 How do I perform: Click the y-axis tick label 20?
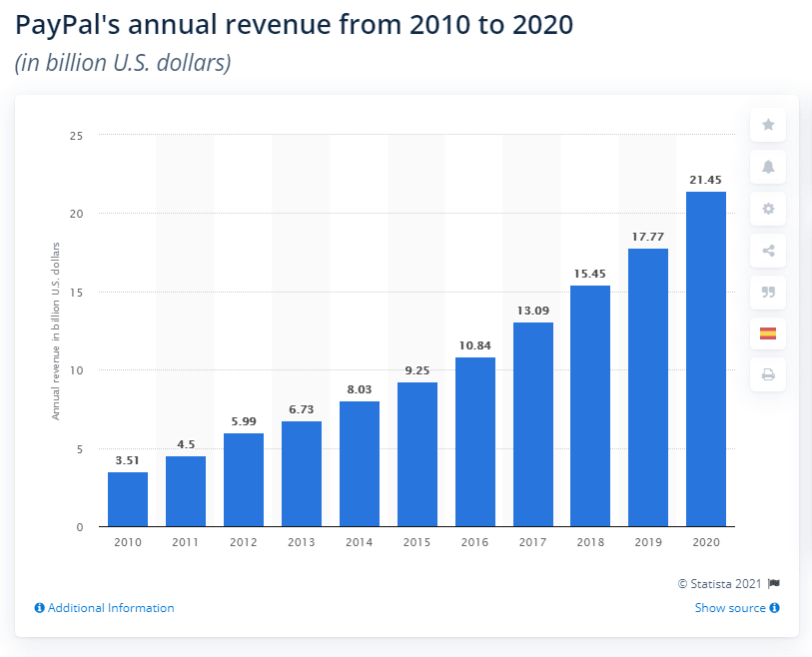pos(76,214)
